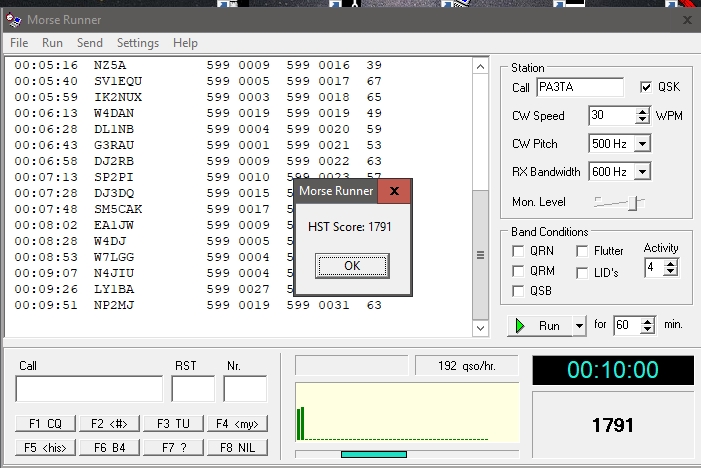This screenshot has width=701, height=468.
Task: Click the F7 ? button
Action: 173,447
